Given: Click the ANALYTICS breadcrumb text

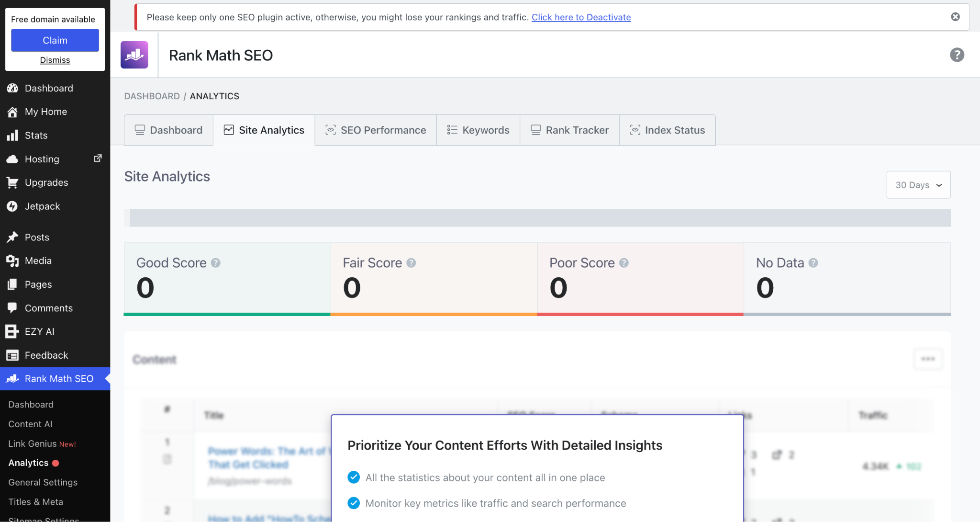Looking at the screenshot, I should click(214, 96).
